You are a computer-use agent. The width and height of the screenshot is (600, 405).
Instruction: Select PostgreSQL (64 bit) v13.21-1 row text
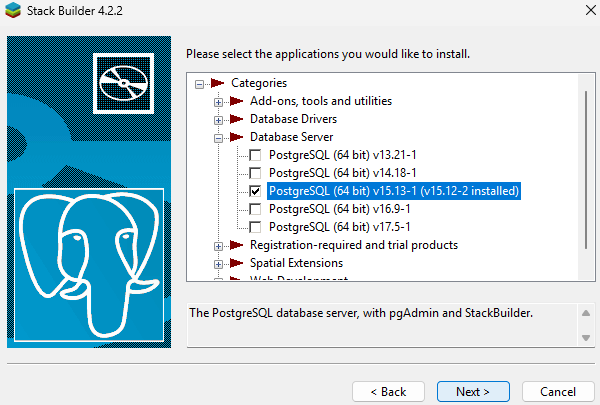coord(342,155)
